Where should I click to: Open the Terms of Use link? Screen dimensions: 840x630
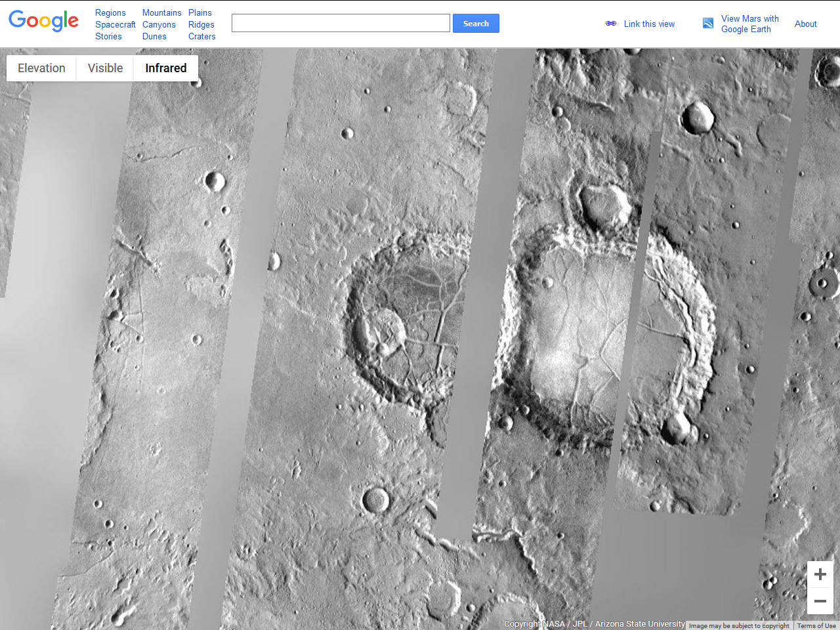click(x=816, y=625)
